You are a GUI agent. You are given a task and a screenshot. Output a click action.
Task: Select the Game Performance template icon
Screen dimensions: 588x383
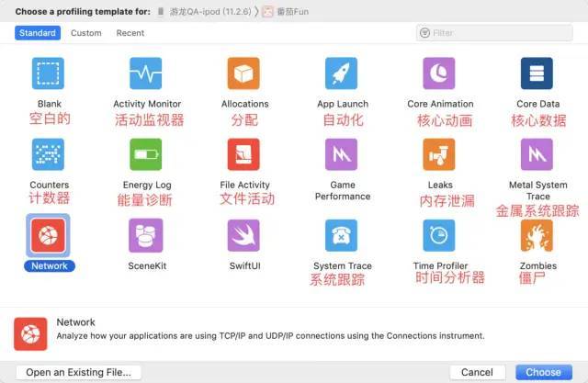[341, 154]
